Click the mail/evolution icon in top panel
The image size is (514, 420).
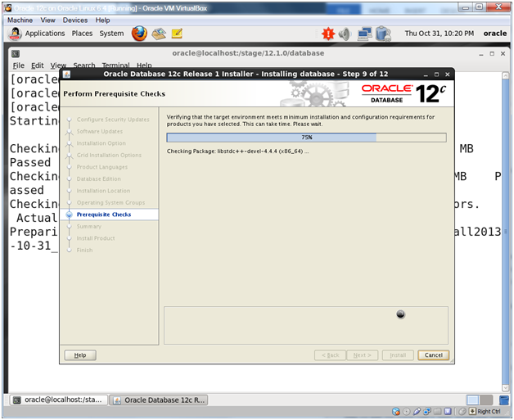tap(159, 34)
